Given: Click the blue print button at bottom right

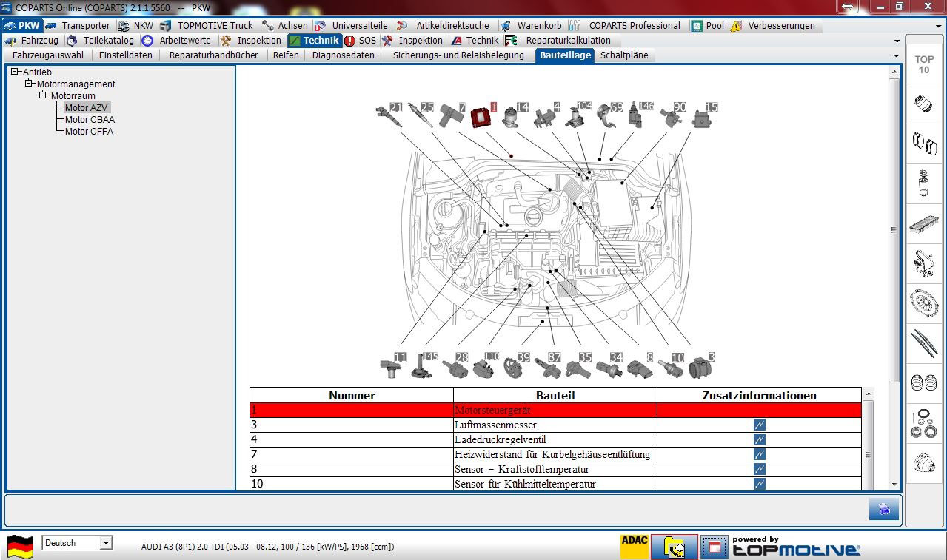Looking at the screenshot, I should pos(884,509).
